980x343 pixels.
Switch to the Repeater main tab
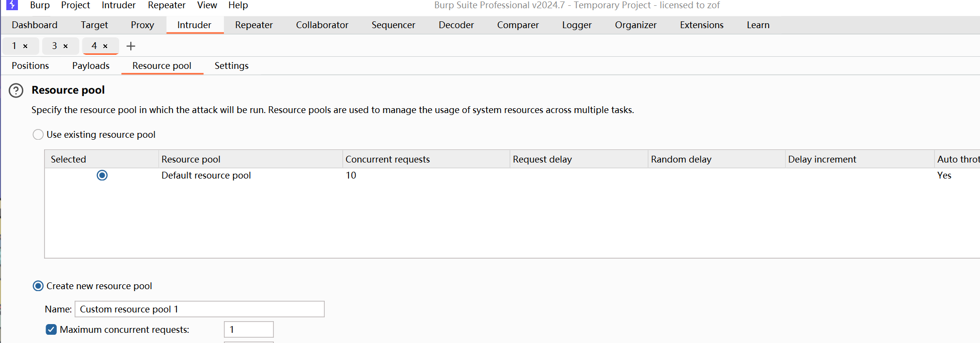254,25
